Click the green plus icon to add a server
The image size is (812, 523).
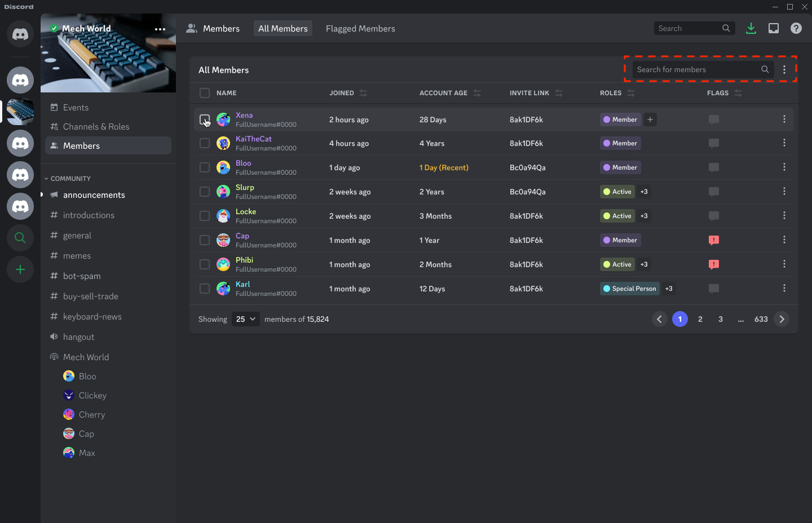tap(20, 269)
